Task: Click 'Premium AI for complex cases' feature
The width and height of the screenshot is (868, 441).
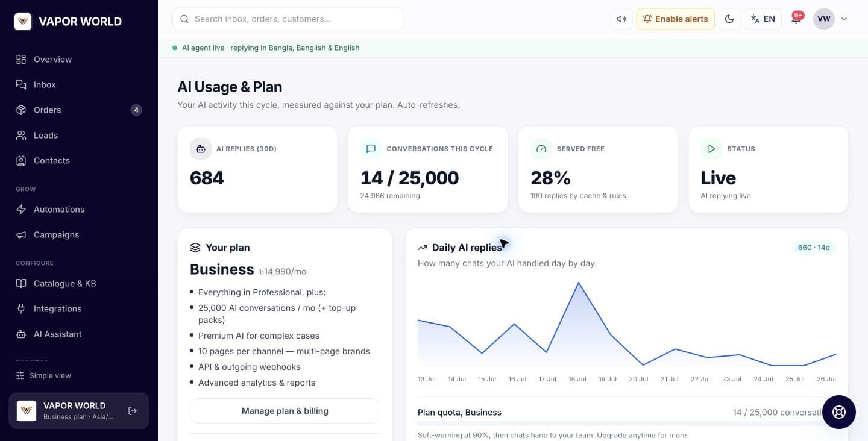Action: click(x=259, y=336)
